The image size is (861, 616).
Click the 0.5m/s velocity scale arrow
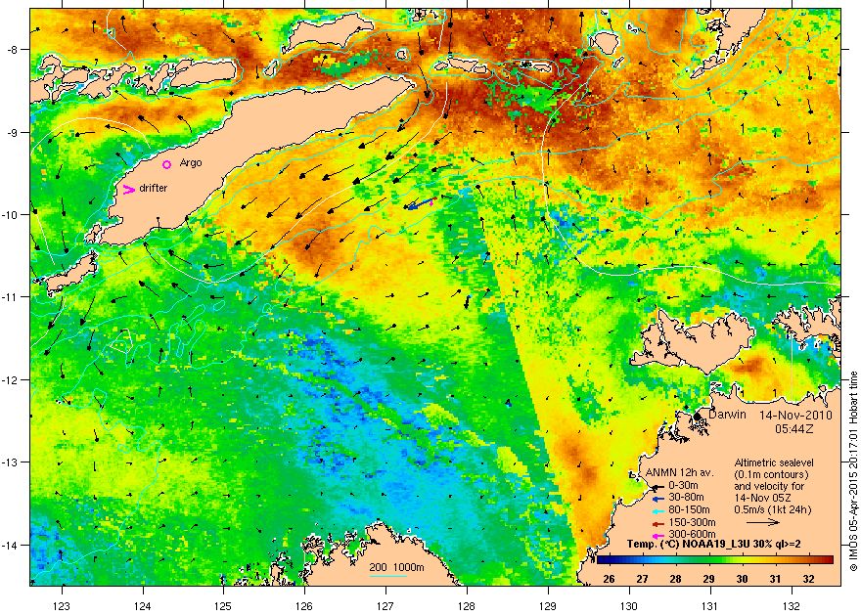click(x=763, y=522)
